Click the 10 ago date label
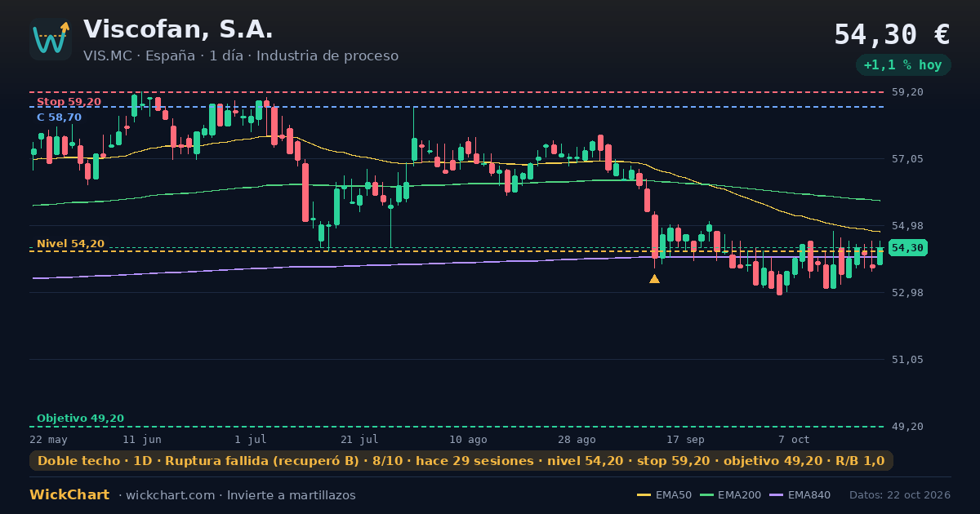Screen dimensions: 980x514 tap(468, 439)
